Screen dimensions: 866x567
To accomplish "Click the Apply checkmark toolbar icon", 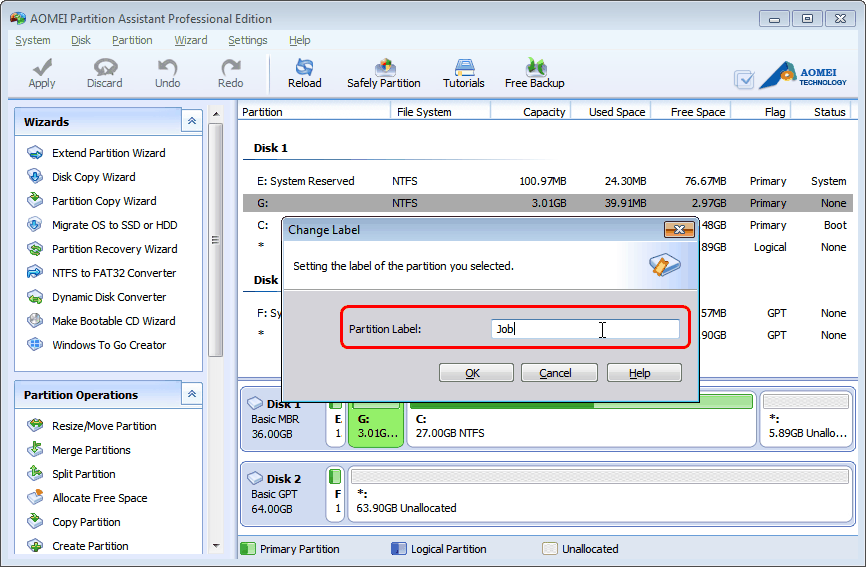I will (x=42, y=67).
